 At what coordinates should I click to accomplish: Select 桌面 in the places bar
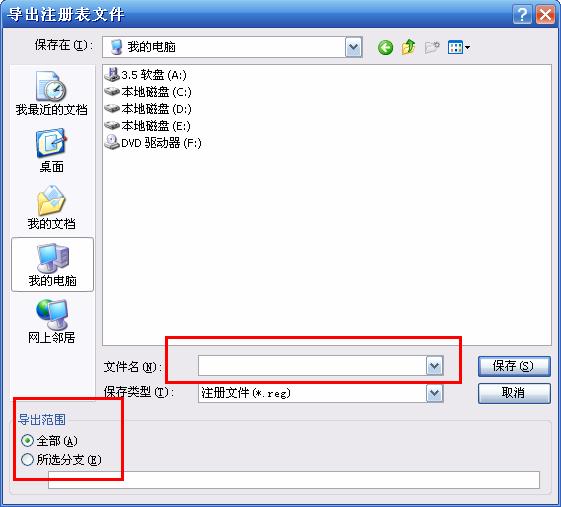click(x=52, y=151)
